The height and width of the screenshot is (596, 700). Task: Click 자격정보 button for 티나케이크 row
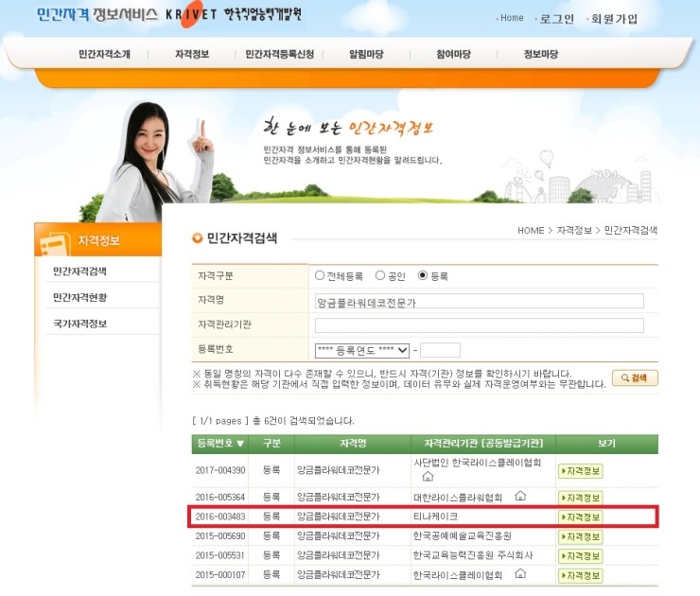pyautogui.click(x=581, y=517)
